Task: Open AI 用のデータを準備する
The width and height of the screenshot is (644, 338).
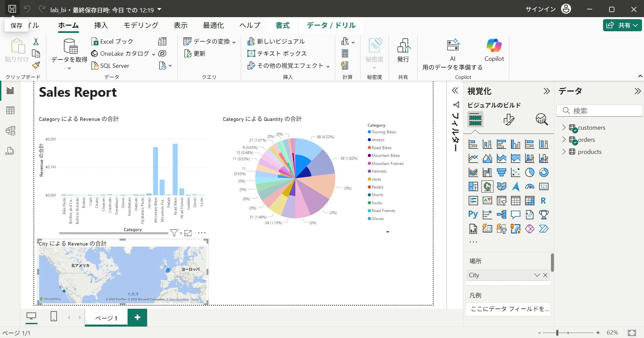Action: [x=453, y=54]
